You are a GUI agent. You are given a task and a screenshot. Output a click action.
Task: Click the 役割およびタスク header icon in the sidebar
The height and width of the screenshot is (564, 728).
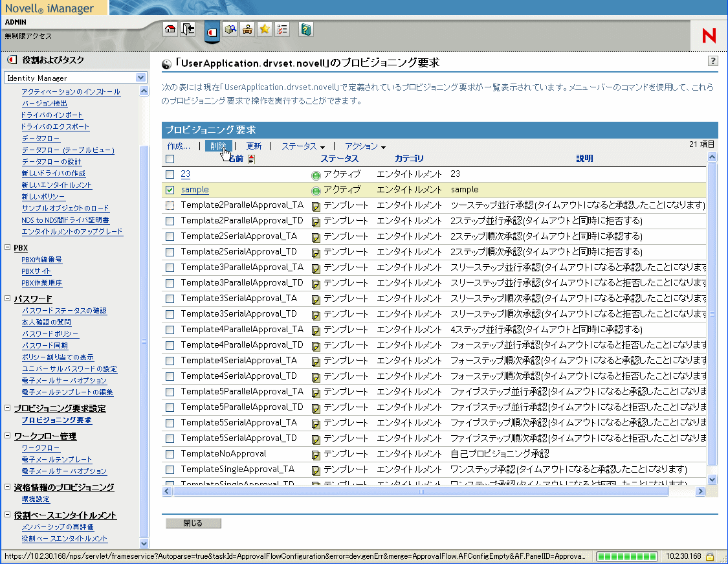coord(12,60)
